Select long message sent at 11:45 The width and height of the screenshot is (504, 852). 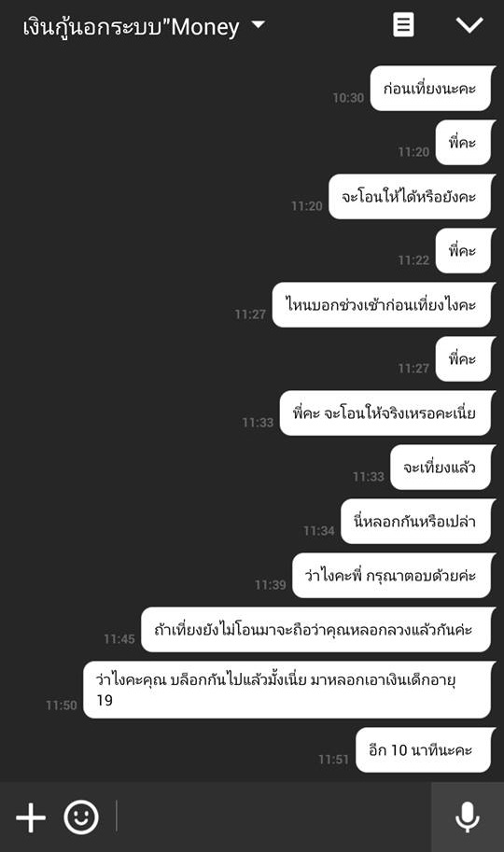tap(317, 630)
